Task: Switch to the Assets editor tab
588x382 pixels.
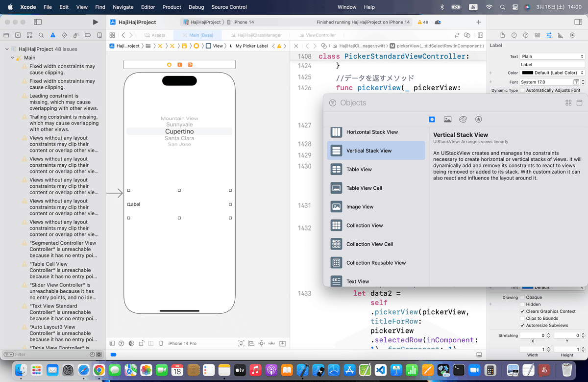Action: tap(155, 35)
